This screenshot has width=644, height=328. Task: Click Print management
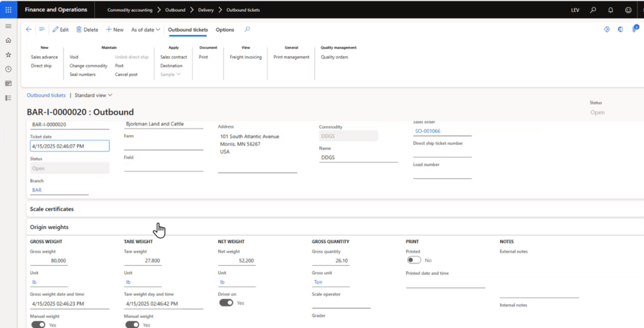tap(291, 57)
